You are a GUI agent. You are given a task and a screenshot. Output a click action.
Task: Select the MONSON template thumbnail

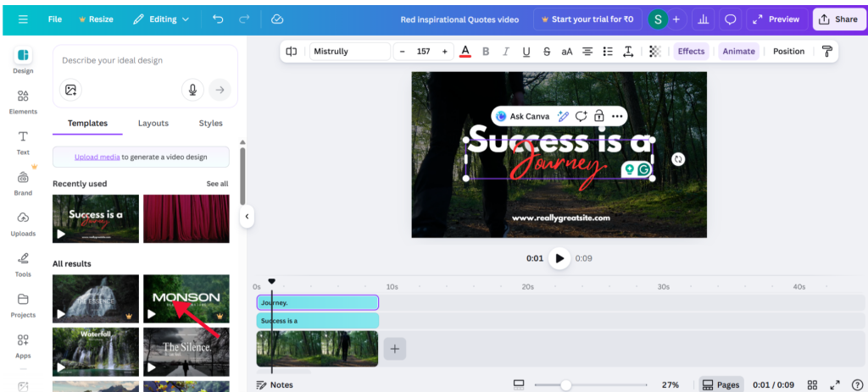tap(186, 299)
